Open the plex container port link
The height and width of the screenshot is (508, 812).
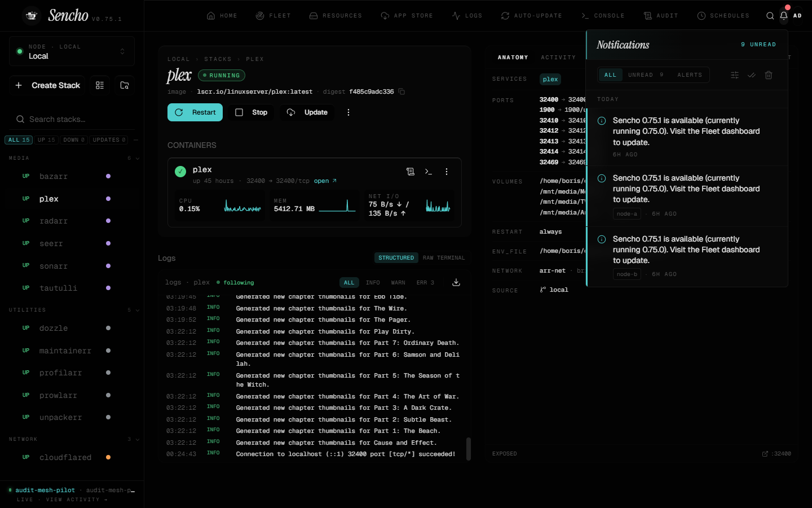pos(325,181)
